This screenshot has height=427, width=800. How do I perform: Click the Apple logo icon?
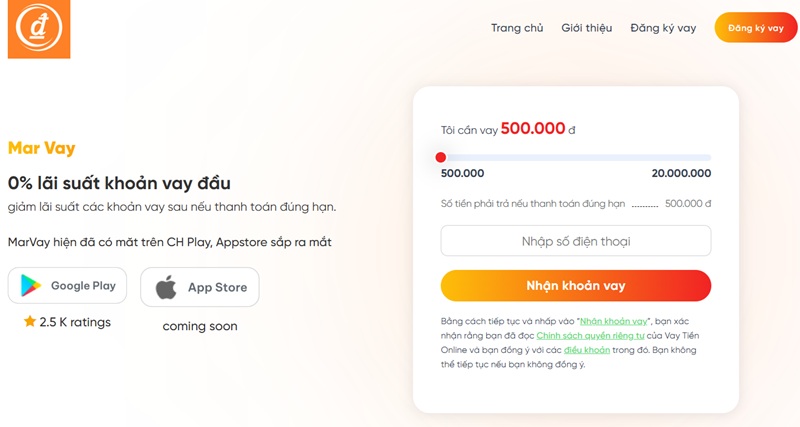166,288
